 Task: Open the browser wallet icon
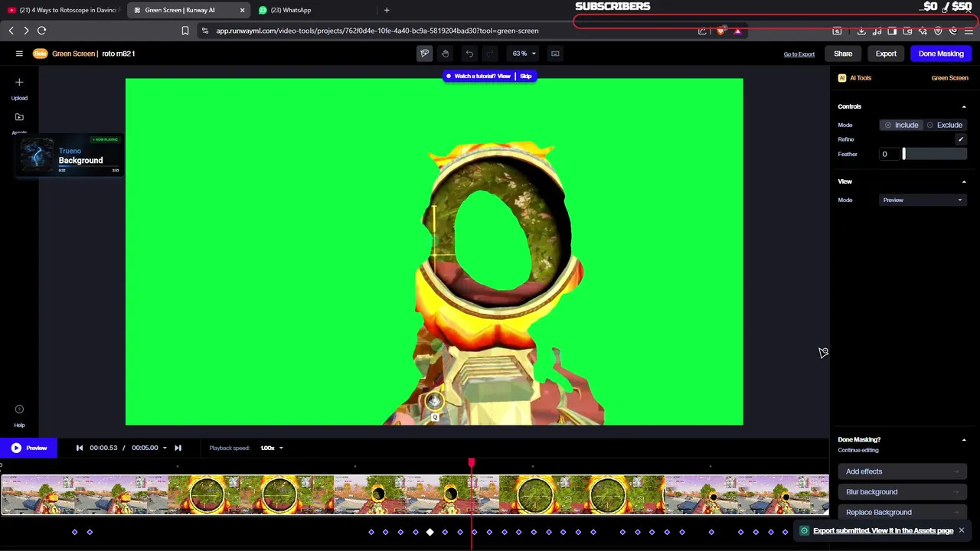coord(907,31)
